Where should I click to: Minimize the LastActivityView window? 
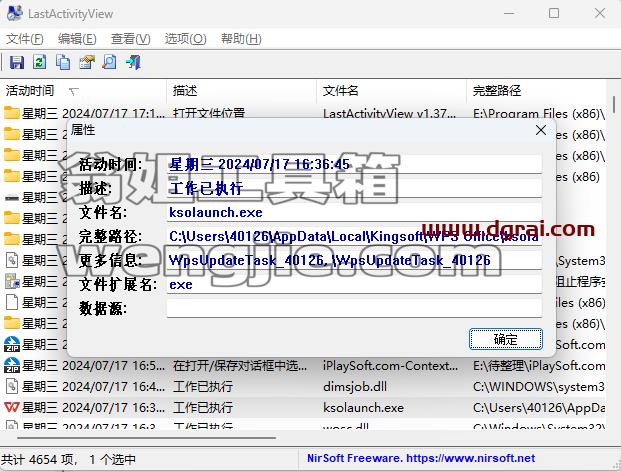[509, 13]
